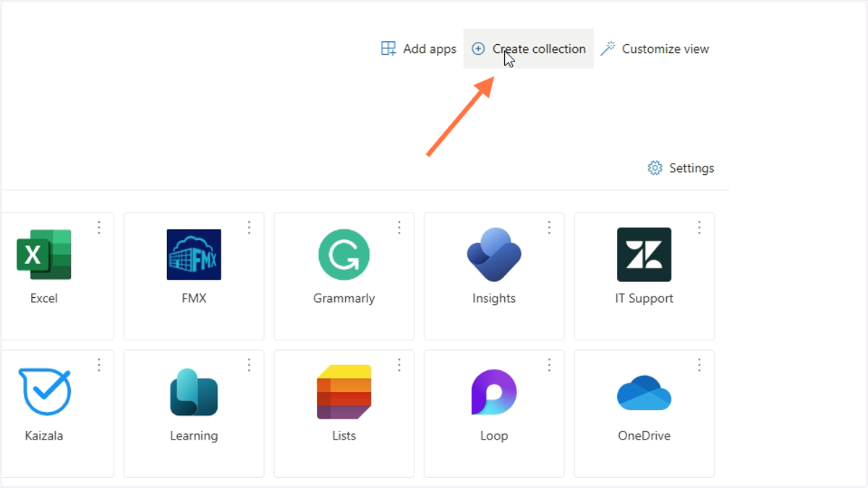Click the Kaizala label text
Viewport: 868px width, 488px height.
(44, 436)
